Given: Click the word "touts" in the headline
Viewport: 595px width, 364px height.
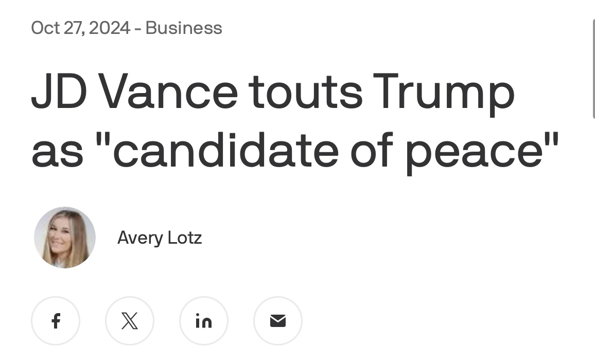Looking at the screenshot, I should coord(306,93).
